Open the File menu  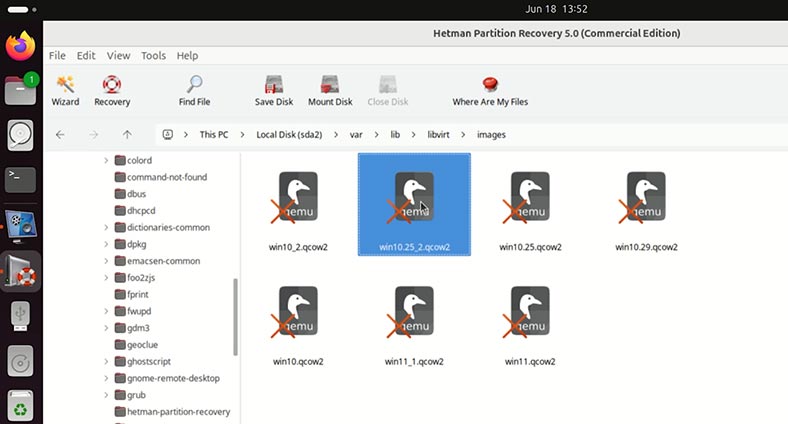(x=57, y=56)
